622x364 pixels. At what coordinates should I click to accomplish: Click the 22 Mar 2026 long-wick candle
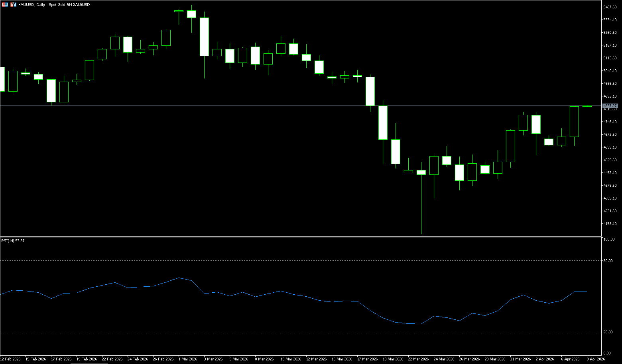click(x=421, y=199)
